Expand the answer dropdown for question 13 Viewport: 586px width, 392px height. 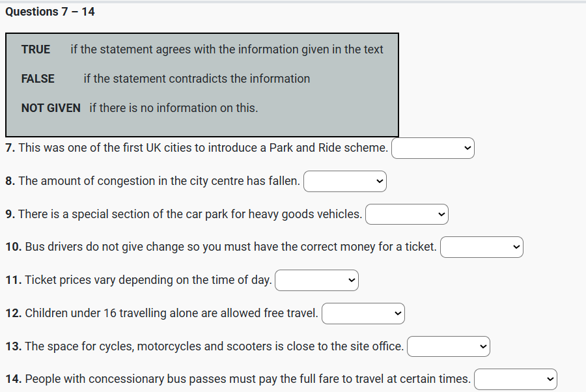(x=448, y=346)
